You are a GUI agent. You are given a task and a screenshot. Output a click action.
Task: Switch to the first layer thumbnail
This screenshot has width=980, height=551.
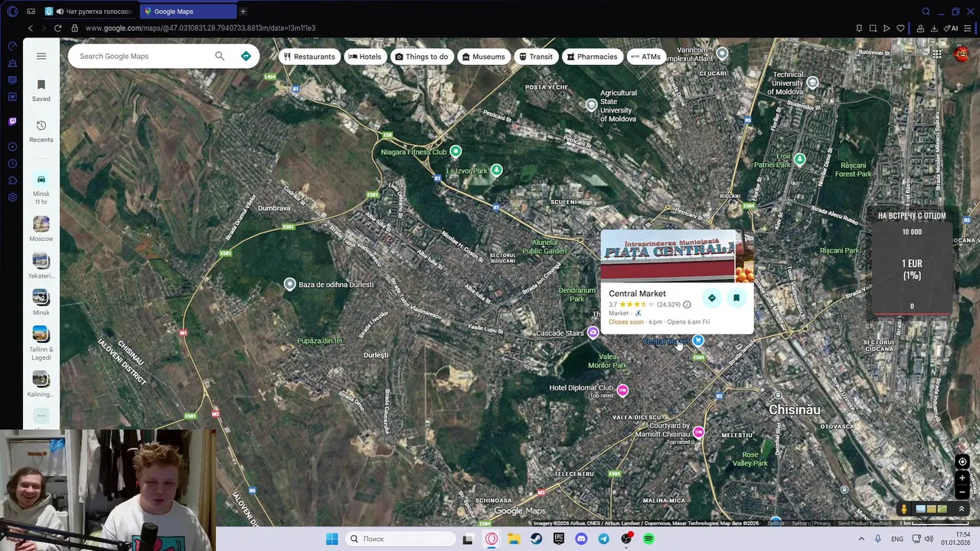pos(920,509)
